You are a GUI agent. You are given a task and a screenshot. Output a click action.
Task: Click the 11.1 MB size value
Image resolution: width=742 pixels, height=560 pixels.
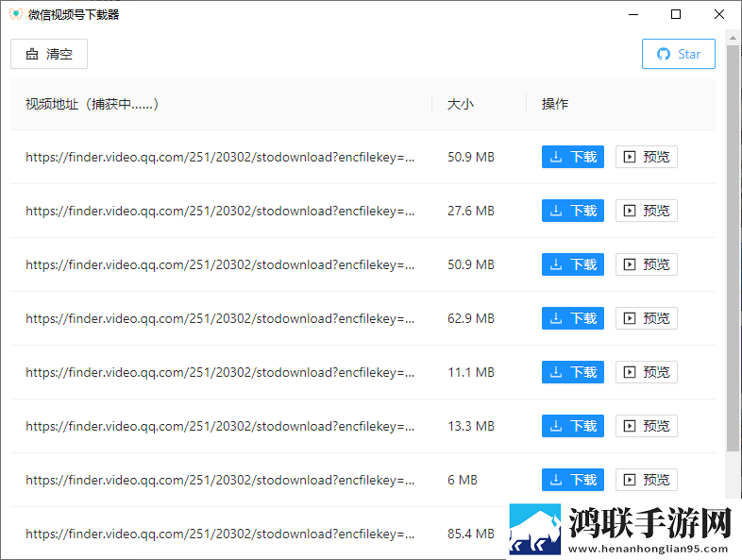(x=471, y=372)
